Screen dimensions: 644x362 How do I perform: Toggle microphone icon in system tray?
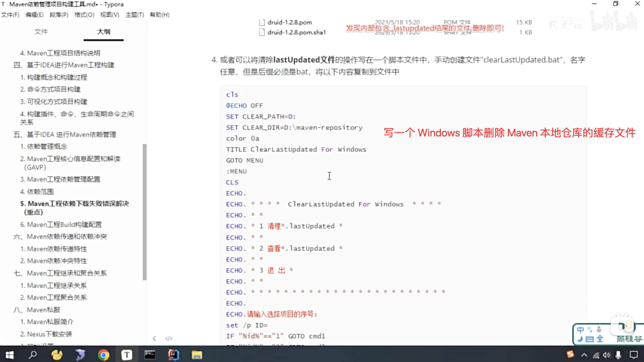coord(618,355)
